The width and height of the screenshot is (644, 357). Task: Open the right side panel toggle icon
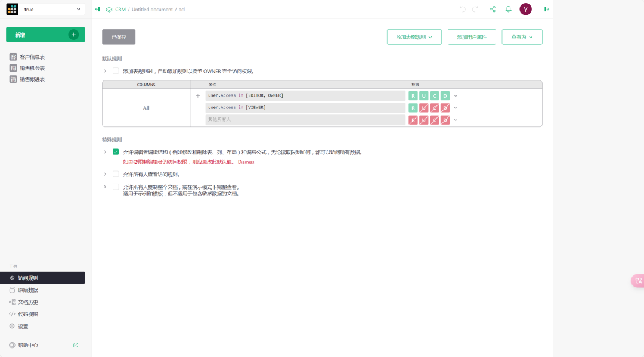tap(547, 9)
